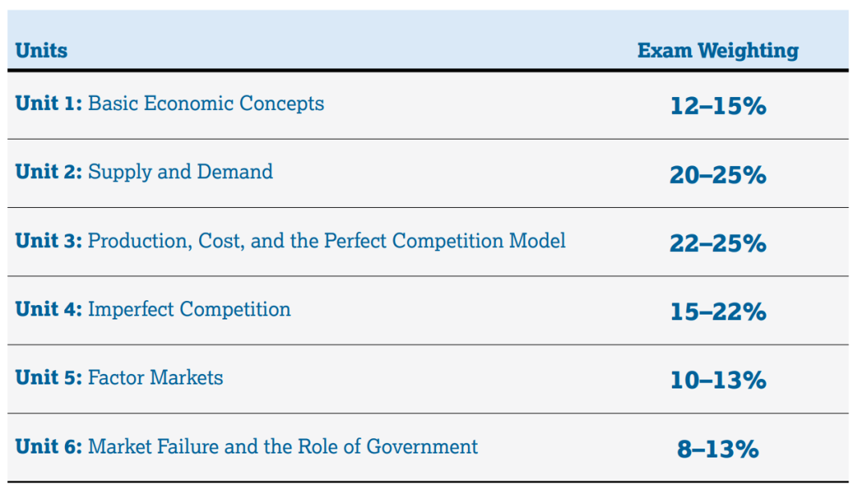Screen dimensions: 867x504
Task: Select Unit 1: Basic Economic Concepts
Action: pos(169,104)
